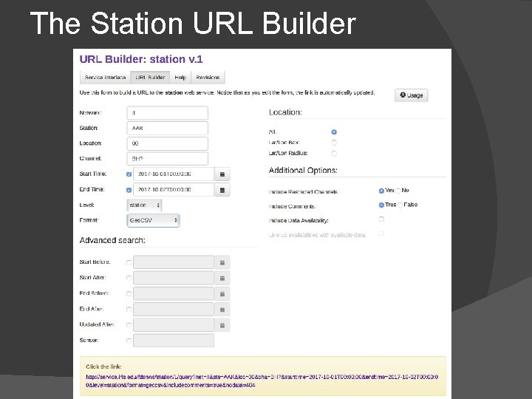Set Include Comments to False

pyautogui.click(x=400, y=205)
